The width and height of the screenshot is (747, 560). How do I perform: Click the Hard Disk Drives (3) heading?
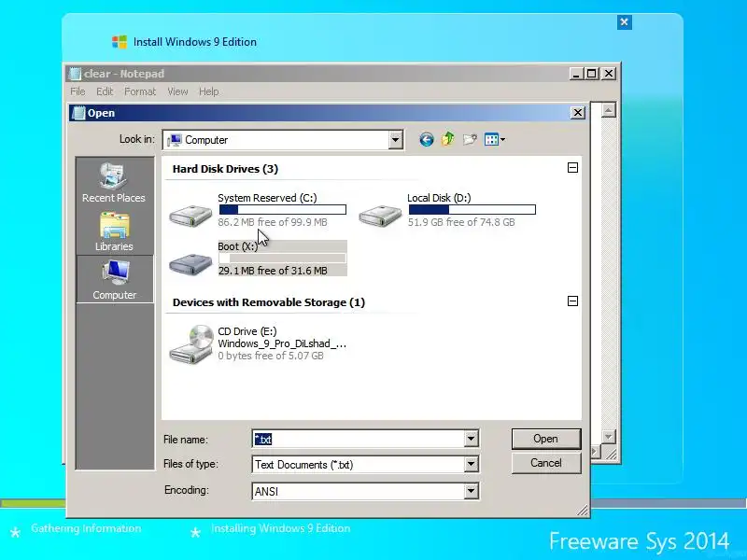225,169
